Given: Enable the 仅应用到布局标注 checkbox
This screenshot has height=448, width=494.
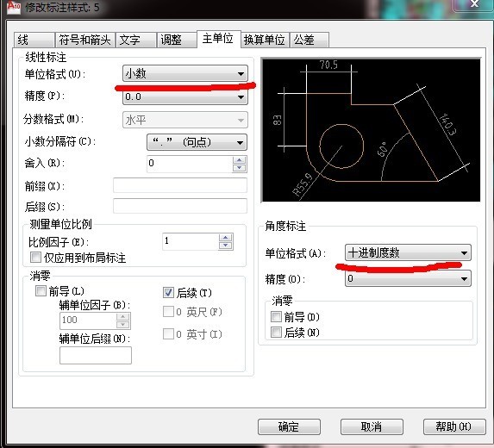Looking at the screenshot, I should (x=35, y=258).
